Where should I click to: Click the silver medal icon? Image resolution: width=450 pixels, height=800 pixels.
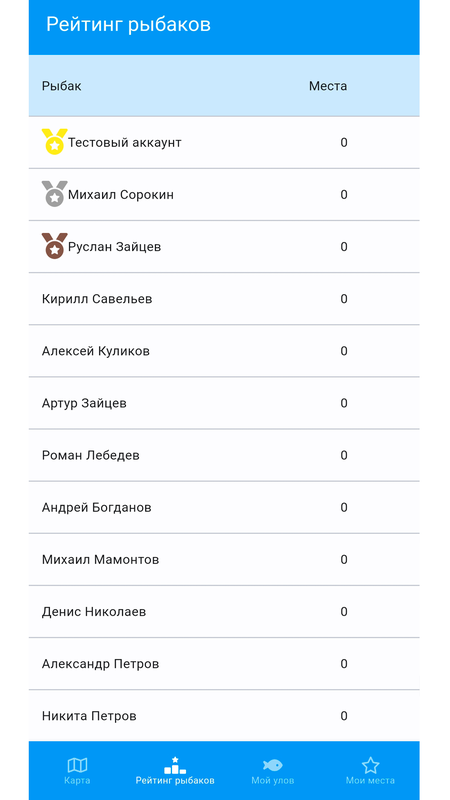(x=54, y=194)
